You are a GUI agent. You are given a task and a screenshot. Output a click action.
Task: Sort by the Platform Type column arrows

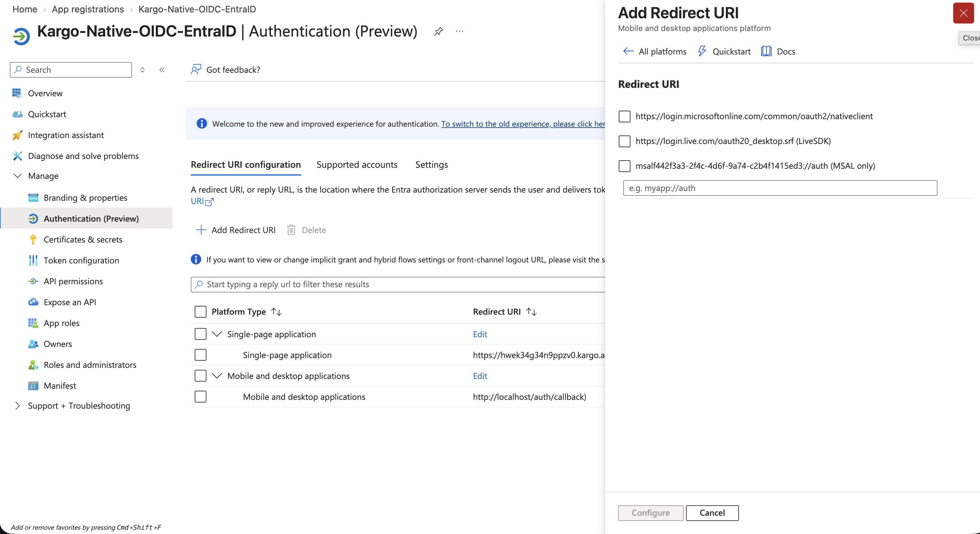coord(277,312)
